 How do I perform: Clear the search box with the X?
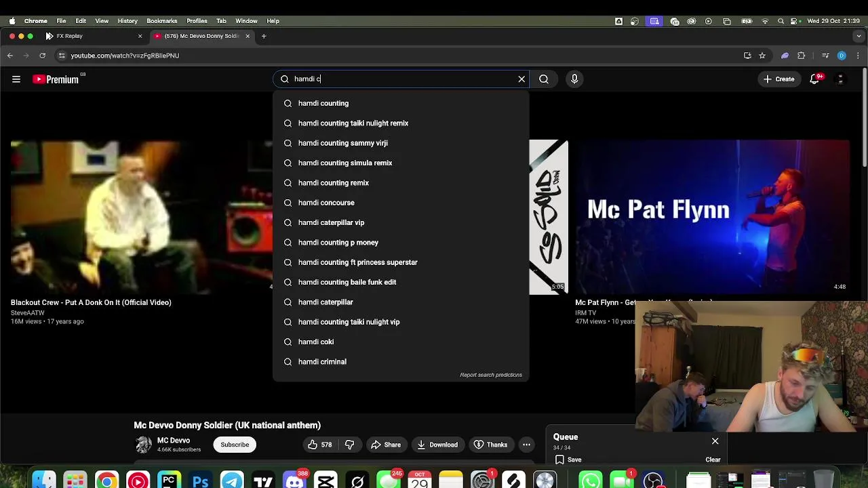[x=521, y=79]
